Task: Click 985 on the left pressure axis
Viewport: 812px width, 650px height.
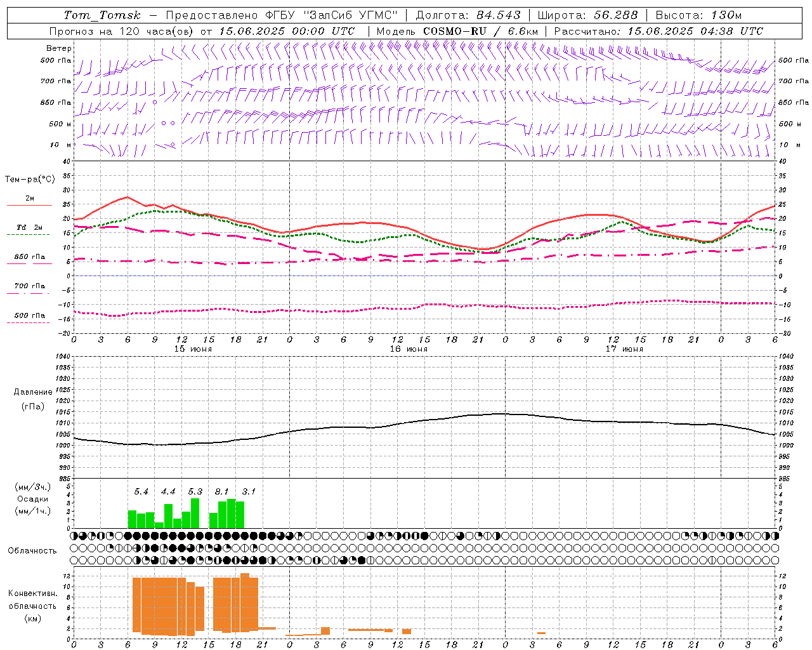Action: click(64, 479)
